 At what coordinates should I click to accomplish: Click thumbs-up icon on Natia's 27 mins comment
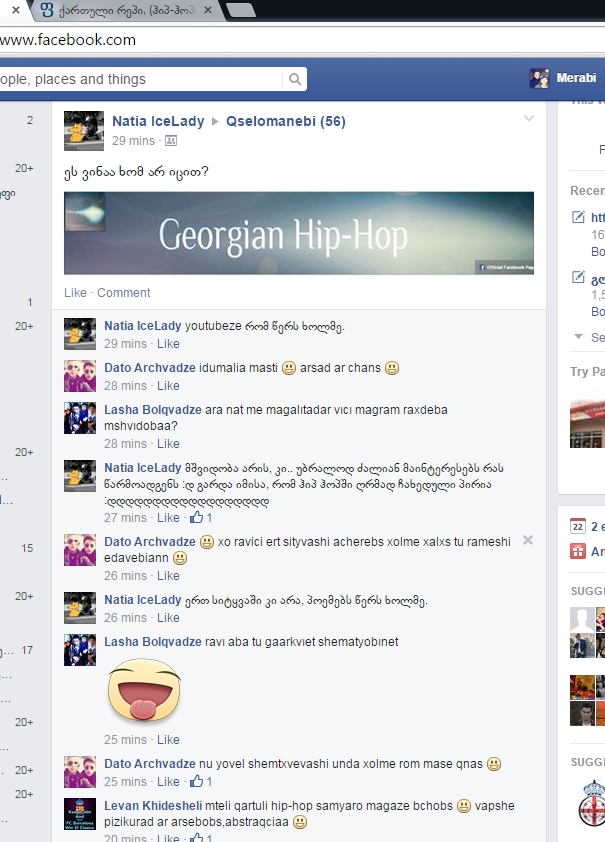196,518
